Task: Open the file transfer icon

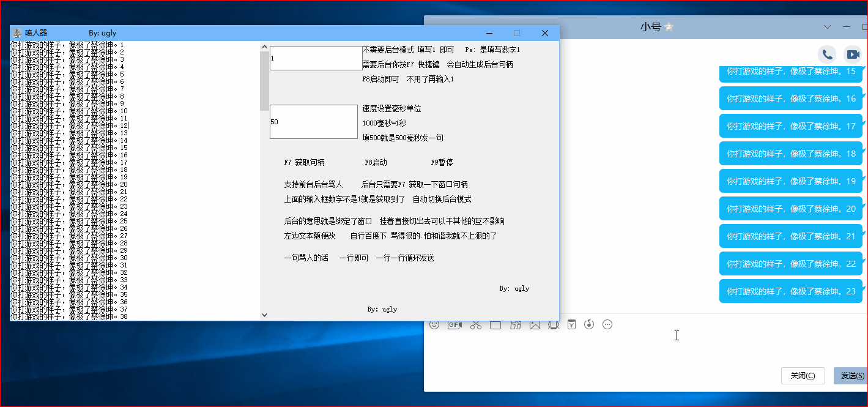Action: [516, 324]
